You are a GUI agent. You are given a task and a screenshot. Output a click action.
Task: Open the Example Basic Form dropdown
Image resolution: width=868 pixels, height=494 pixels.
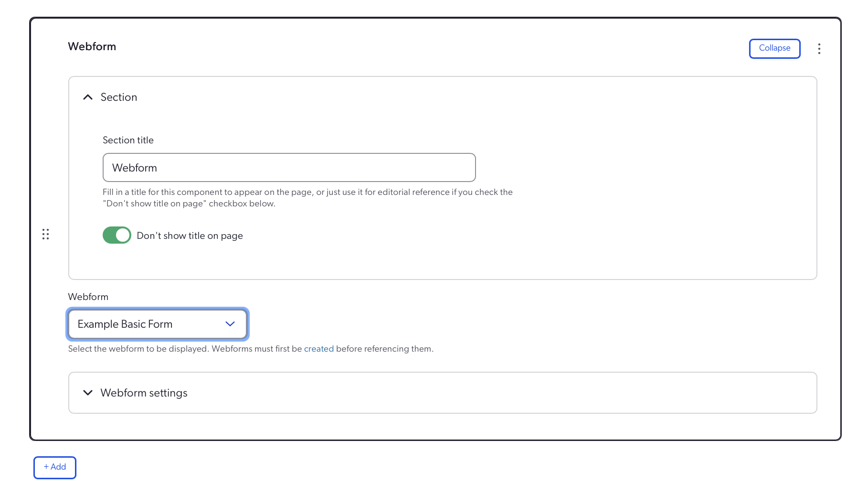tap(158, 324)
